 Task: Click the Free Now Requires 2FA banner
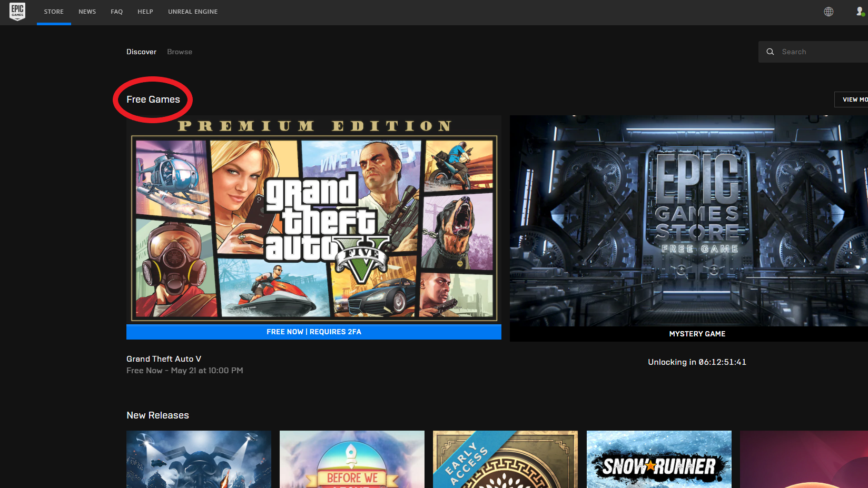click(314, 332)
